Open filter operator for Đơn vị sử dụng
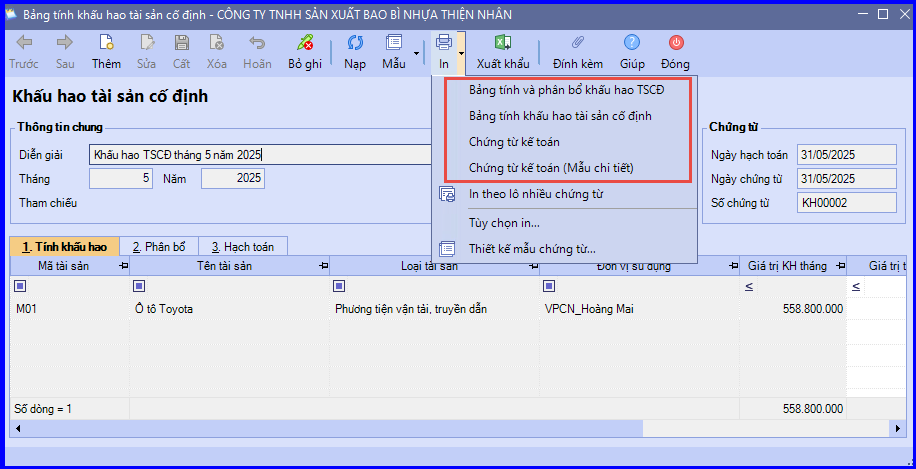Image resolution: width=916 pixels, height=469 pixels. (x=549, y=286)
